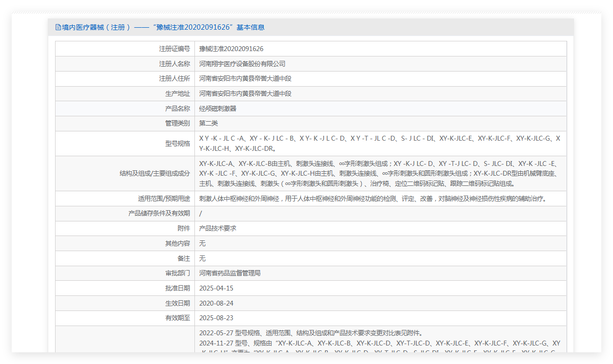Click the 注册人住所 label
Viewport: 613px width, 364px height.
click(174, 78)
